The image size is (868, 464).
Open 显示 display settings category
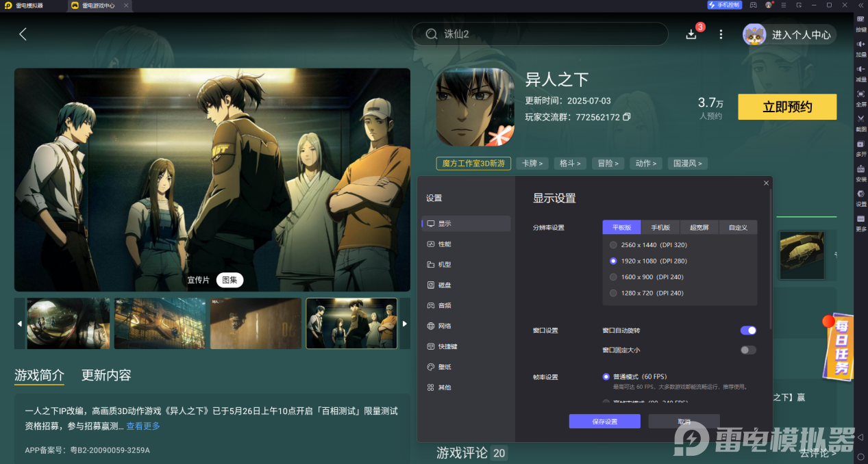466,224
